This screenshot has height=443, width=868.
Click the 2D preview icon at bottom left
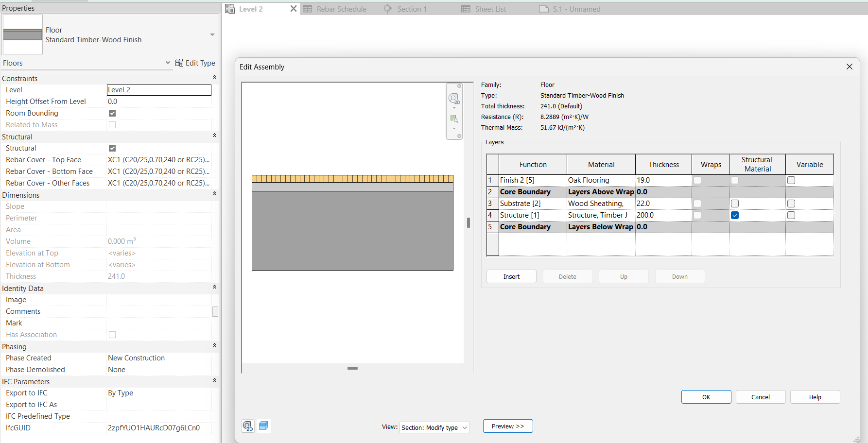pyautogui.click(x=248, y=426)
